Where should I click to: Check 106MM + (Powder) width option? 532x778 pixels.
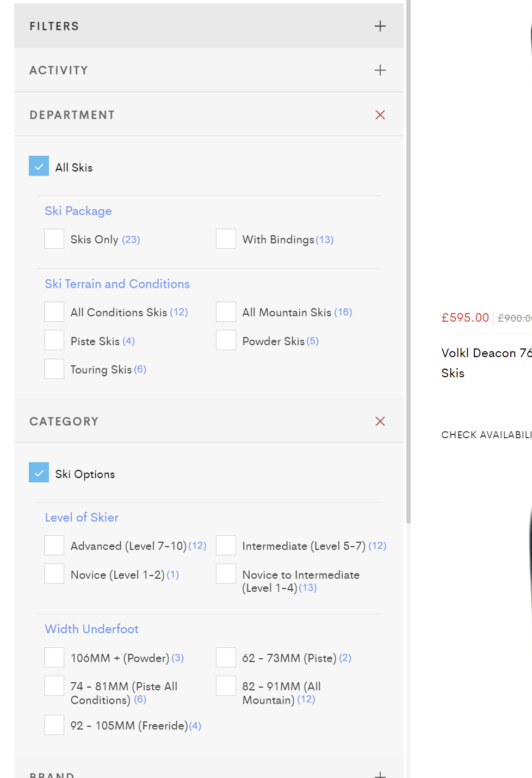(54, 658)
